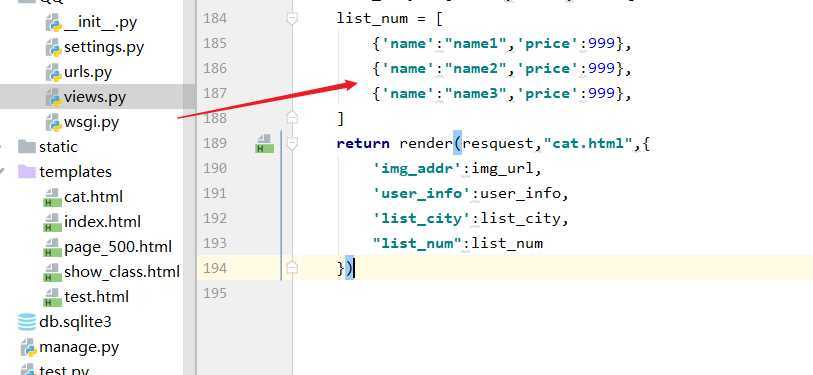Click folder icon of static
The height and width of the screenshot is (375, 813).
[x=26, y=147]
